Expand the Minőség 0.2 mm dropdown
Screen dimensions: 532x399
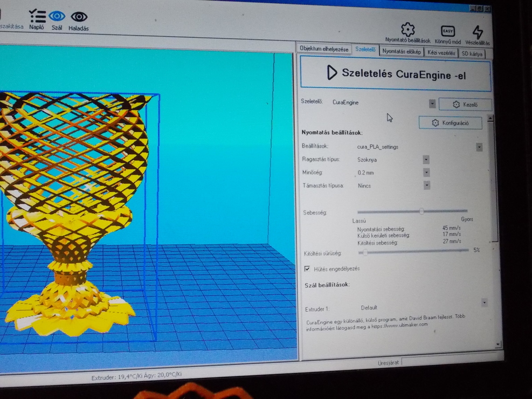426,173
